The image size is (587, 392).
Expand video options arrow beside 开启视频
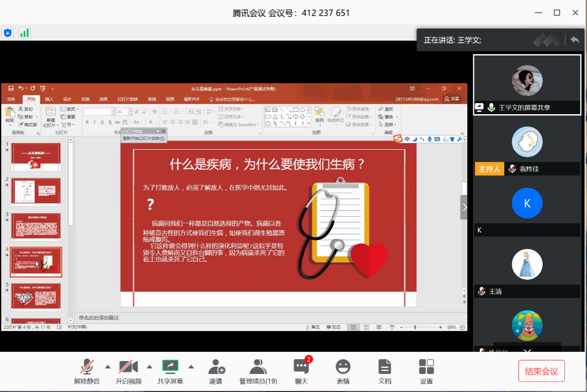pos(149,367)
